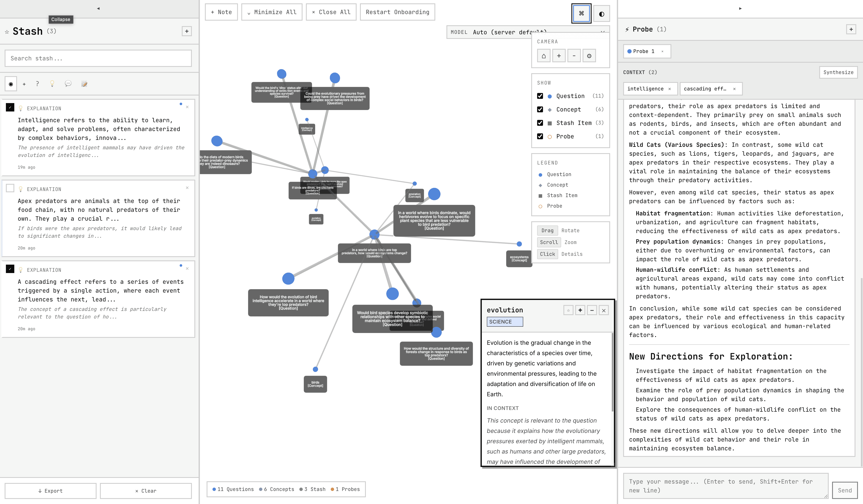Click the Export stash button

pos(50,491)
